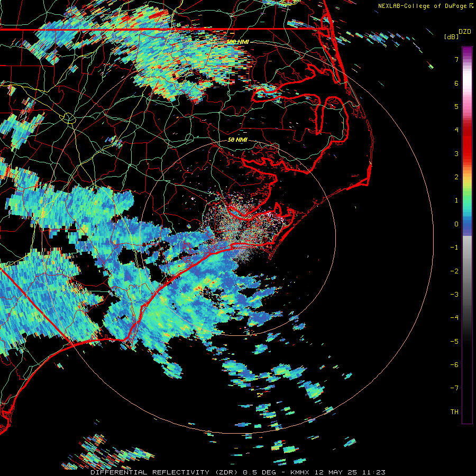476x476 pixels.
Task: Pick the "4" tick label on the scale
Action: point(456,130)
